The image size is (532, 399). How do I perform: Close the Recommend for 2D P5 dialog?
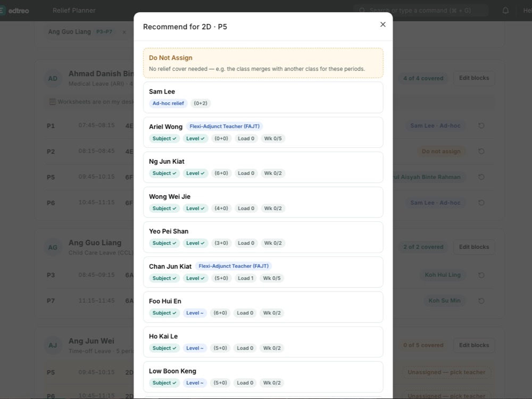(x=383, y=24)
